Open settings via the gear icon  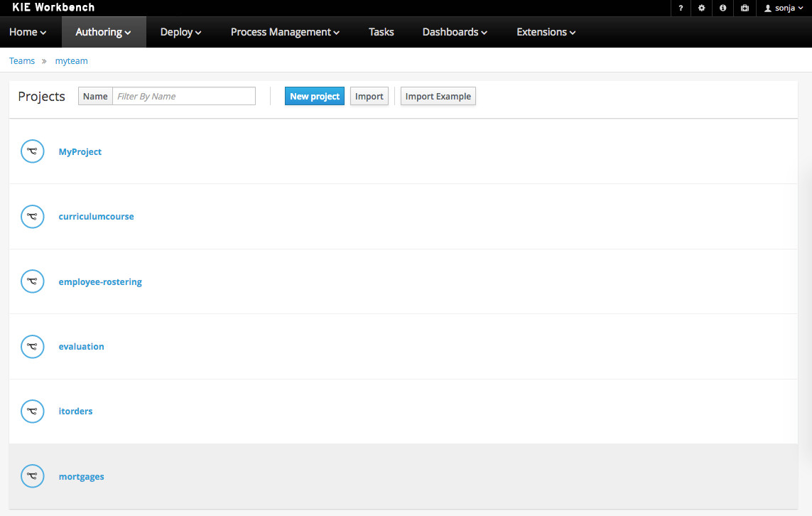(702, 8)
